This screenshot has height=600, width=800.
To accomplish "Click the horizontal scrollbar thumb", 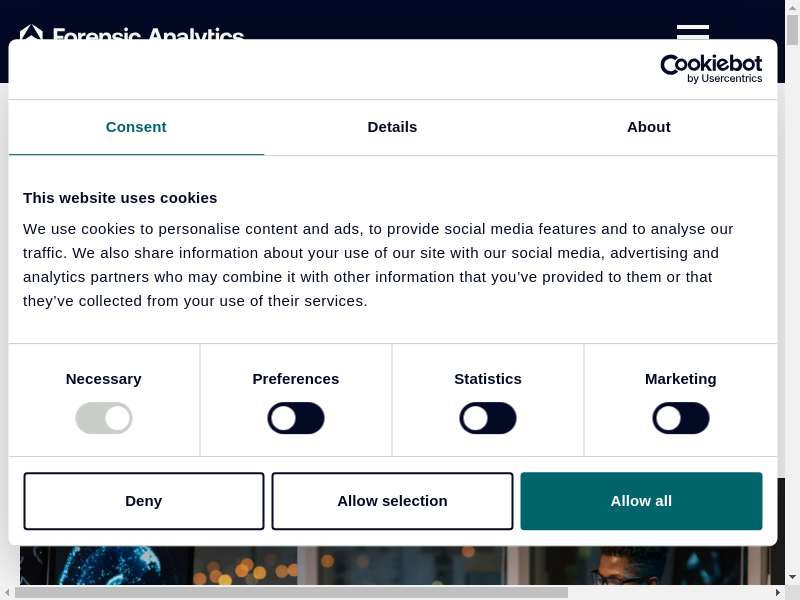I will (x=290, y=592).
